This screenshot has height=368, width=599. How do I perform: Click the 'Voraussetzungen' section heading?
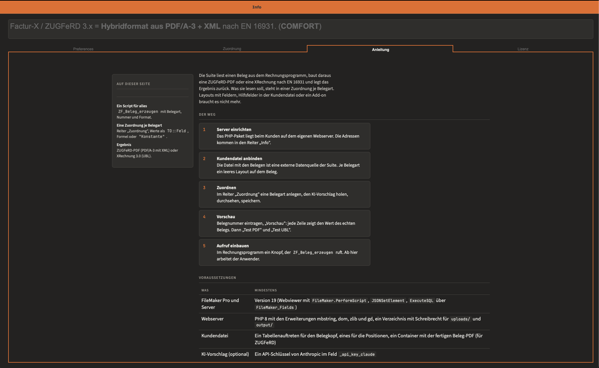click(x=217, y=277)
